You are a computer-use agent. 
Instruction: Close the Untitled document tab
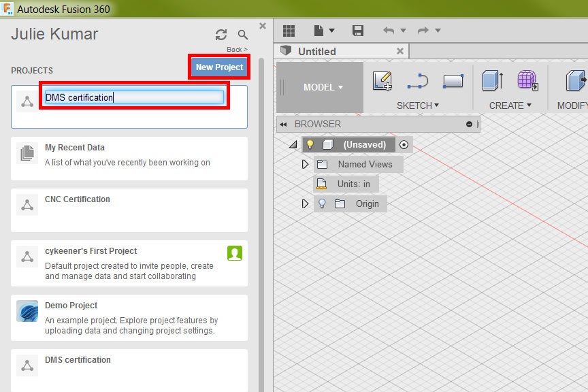click(x=400, y=51)
